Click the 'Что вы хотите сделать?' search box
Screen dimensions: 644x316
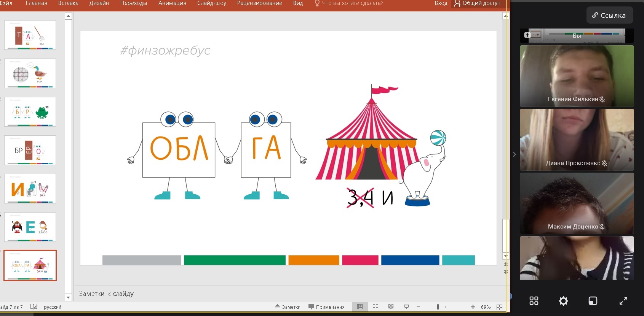[349, 3]
